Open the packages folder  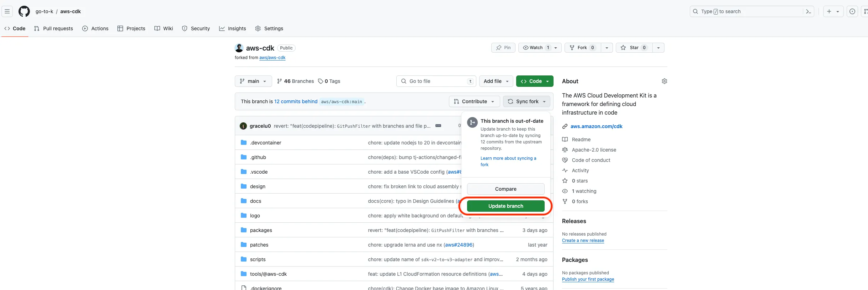tap(261, 230)
